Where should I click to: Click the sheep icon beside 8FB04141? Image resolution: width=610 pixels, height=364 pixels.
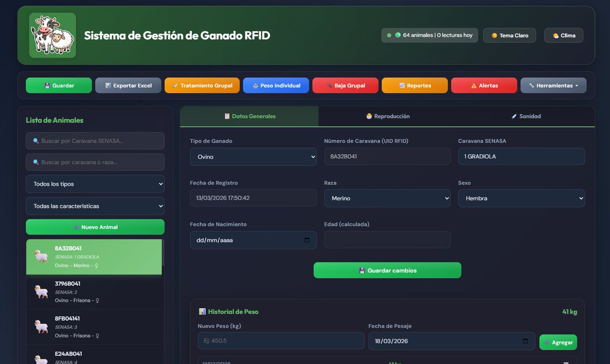(x=41, y=326)
